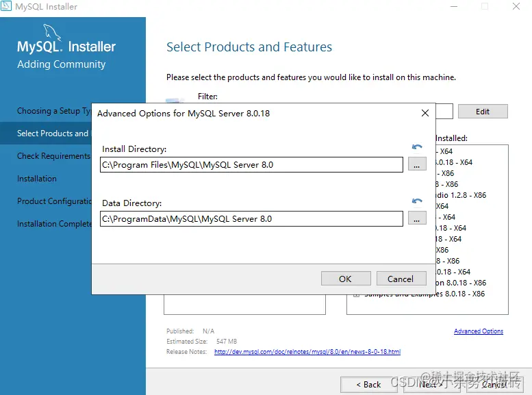
Task: Click the Install Directory path field
Action: 251,164
